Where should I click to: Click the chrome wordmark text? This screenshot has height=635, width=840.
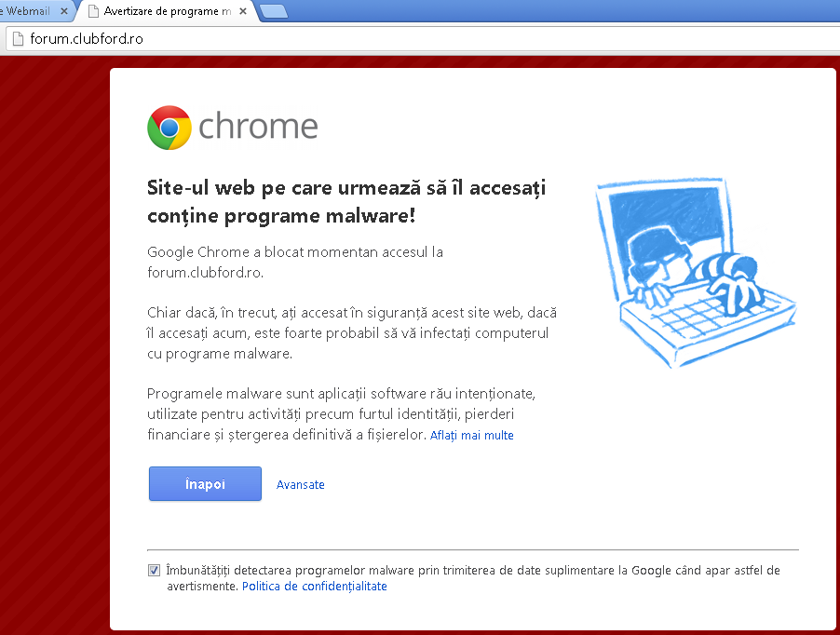pyautogui.click(x=258, y=127)
